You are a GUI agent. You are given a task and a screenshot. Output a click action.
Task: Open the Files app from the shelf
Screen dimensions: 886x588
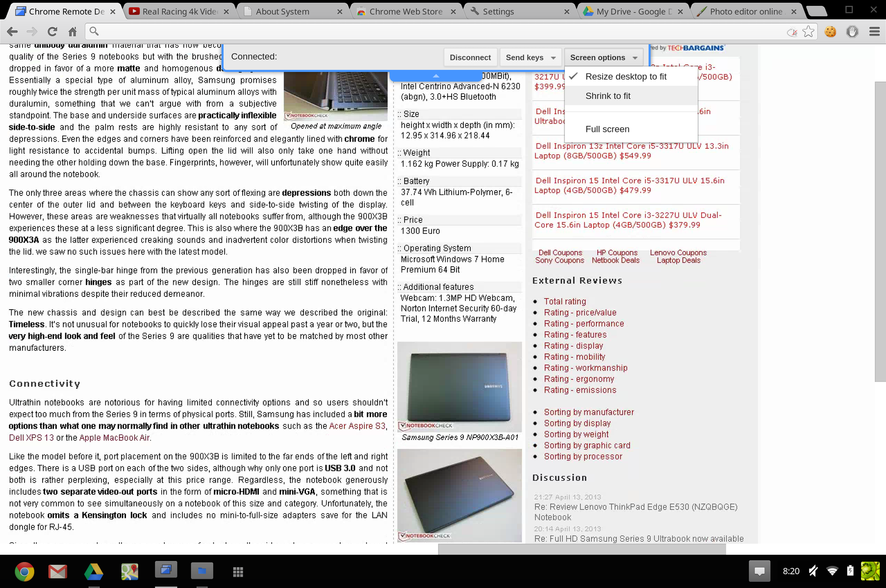tap(202, 571)
